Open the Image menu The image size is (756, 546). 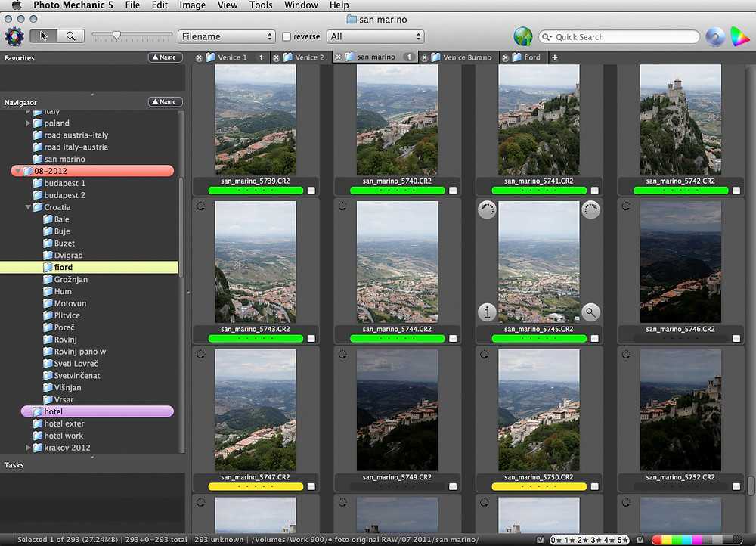[192, 5]
